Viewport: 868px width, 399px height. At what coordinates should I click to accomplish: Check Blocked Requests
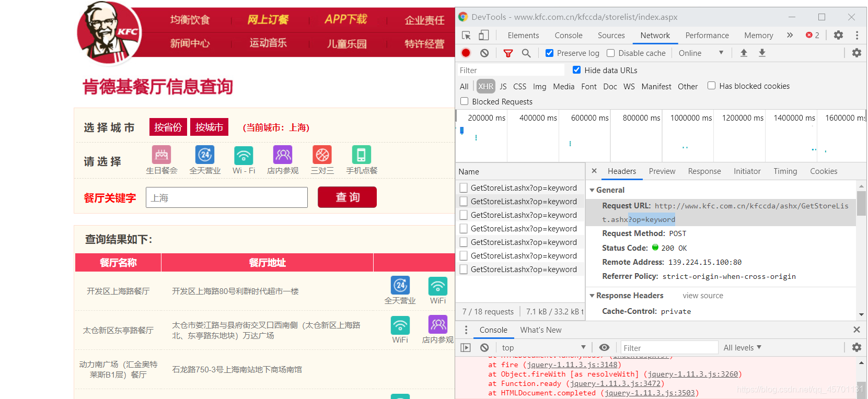point(464,101)
